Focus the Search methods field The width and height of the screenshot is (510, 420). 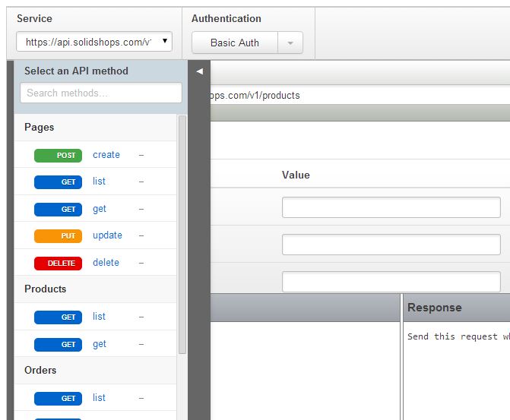point(101,93)
